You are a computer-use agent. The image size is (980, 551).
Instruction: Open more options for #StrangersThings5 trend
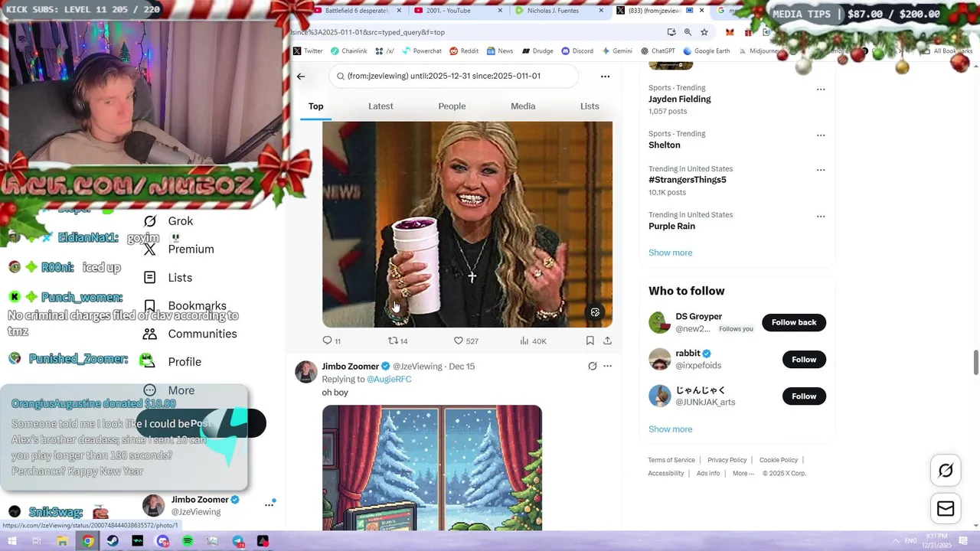(x=821, y=170)
